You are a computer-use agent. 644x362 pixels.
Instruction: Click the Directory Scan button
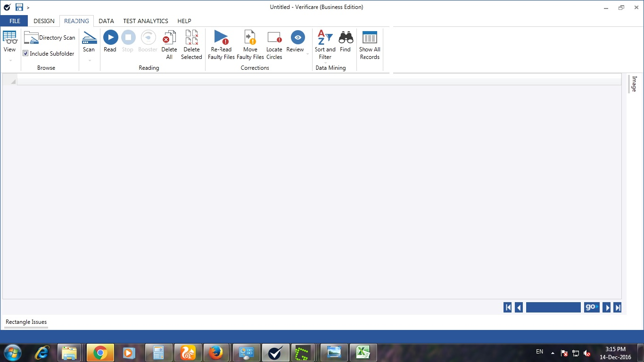point(50,38)
